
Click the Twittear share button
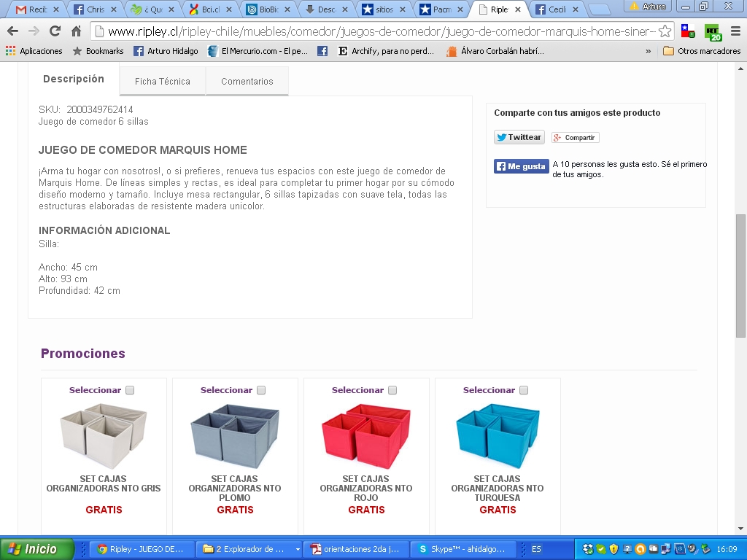[x=519, y=137]
